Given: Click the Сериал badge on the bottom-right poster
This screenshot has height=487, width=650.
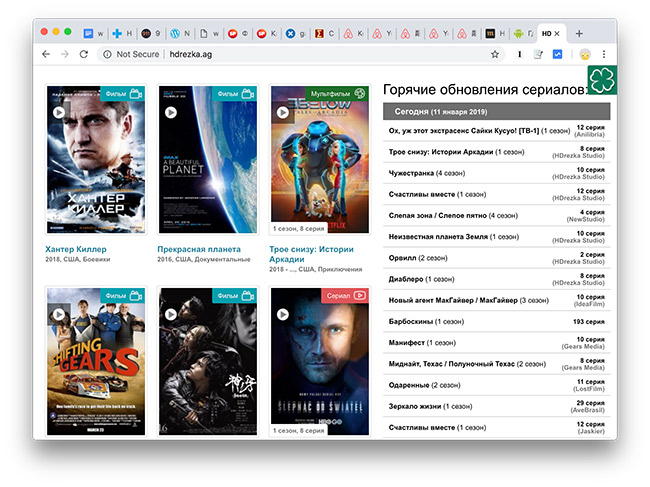Looking at the screenshot, I should [345, 296].
